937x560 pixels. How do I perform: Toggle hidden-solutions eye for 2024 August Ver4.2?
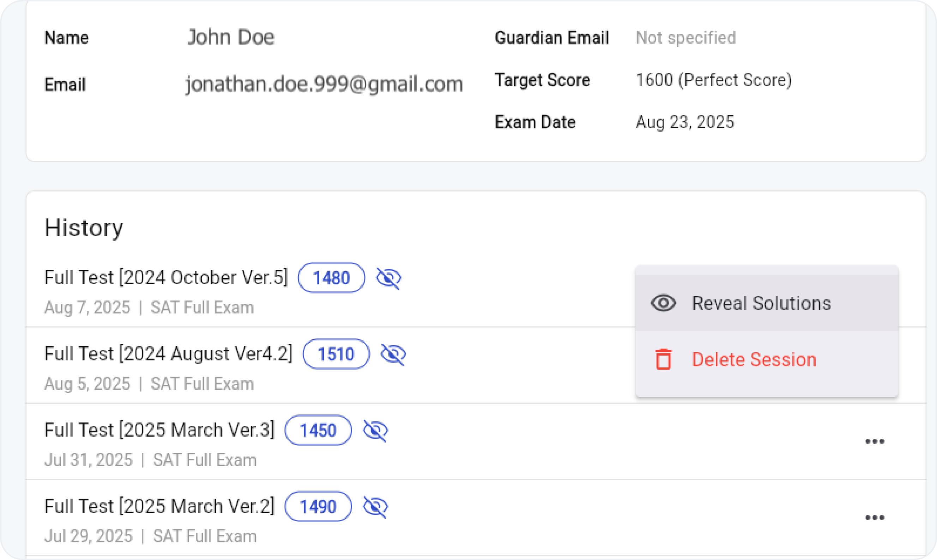393,354
